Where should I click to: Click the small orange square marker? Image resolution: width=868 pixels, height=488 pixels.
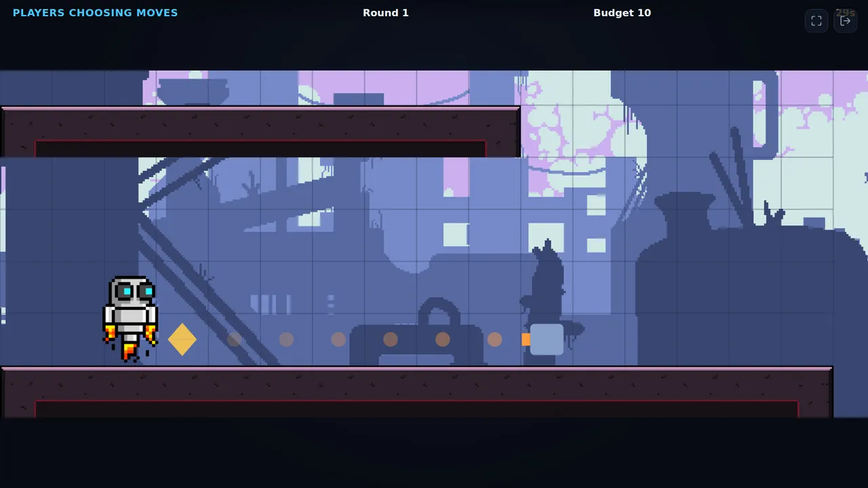[526, 340]
